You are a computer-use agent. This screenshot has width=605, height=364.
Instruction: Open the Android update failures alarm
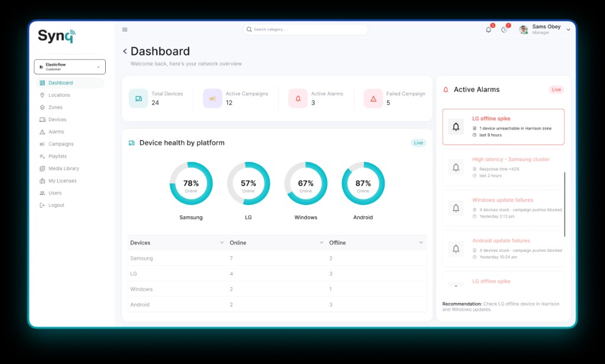503,249
